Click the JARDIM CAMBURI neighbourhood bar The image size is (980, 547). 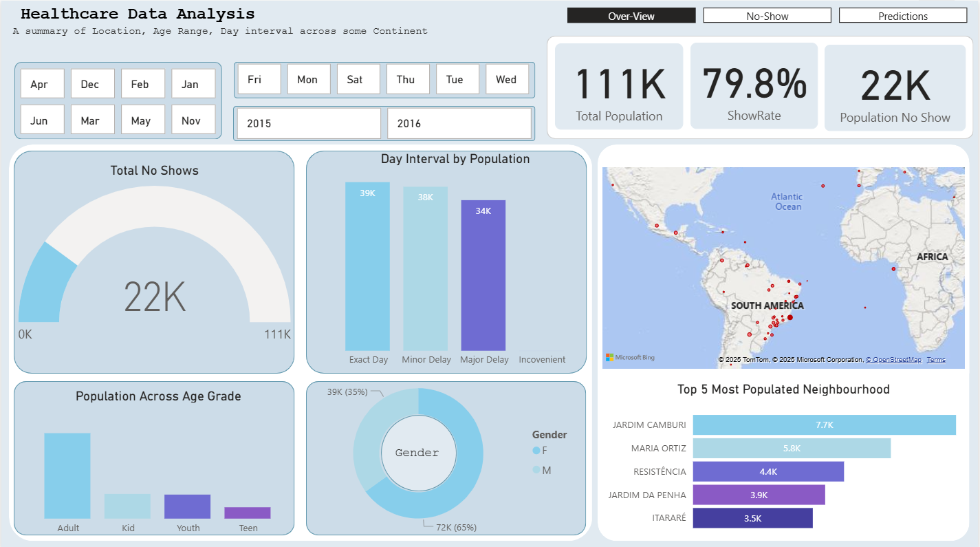pyautogui.click(x=824, y=425)
